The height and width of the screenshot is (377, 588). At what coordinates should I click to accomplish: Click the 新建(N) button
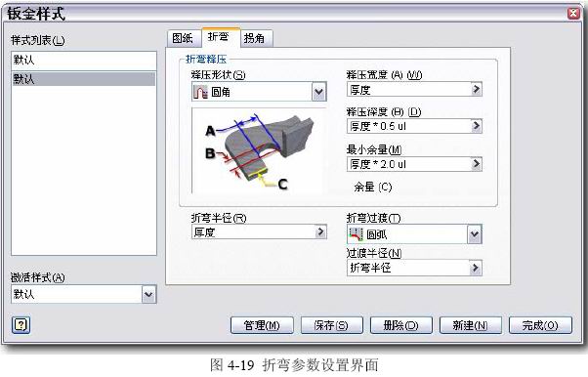click(x=470, y=325)
